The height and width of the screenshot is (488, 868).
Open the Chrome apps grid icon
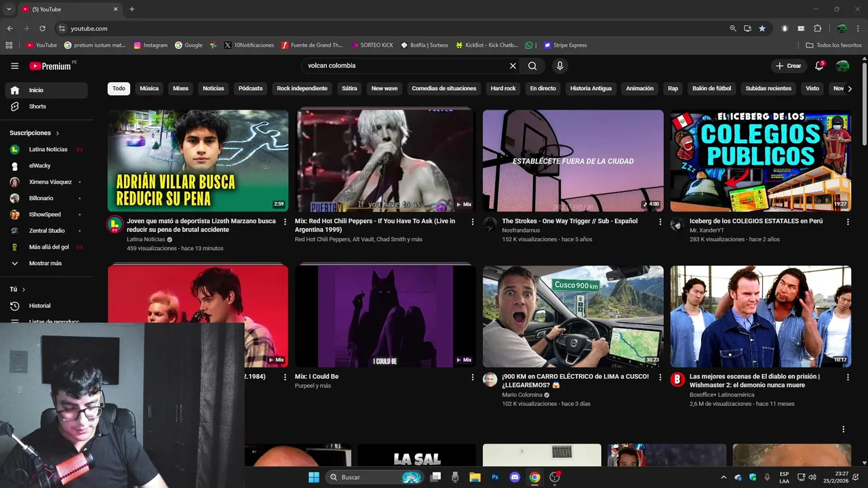9,45
